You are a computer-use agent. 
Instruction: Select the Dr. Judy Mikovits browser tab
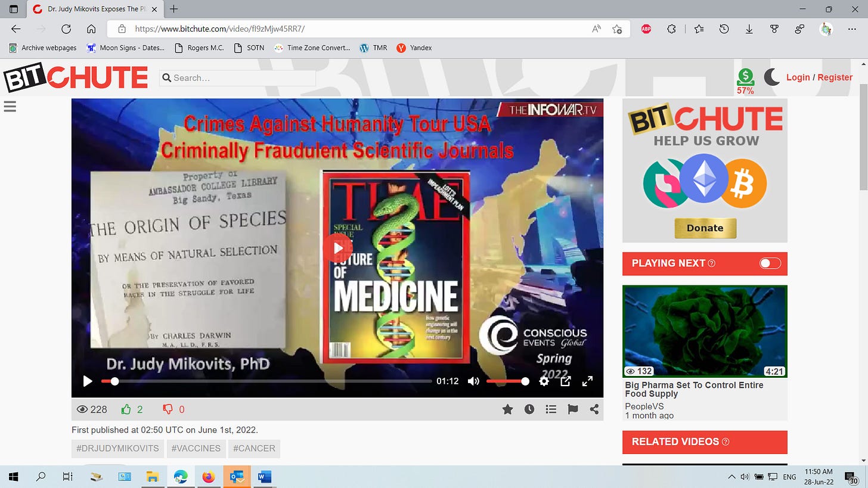(96, 9)
